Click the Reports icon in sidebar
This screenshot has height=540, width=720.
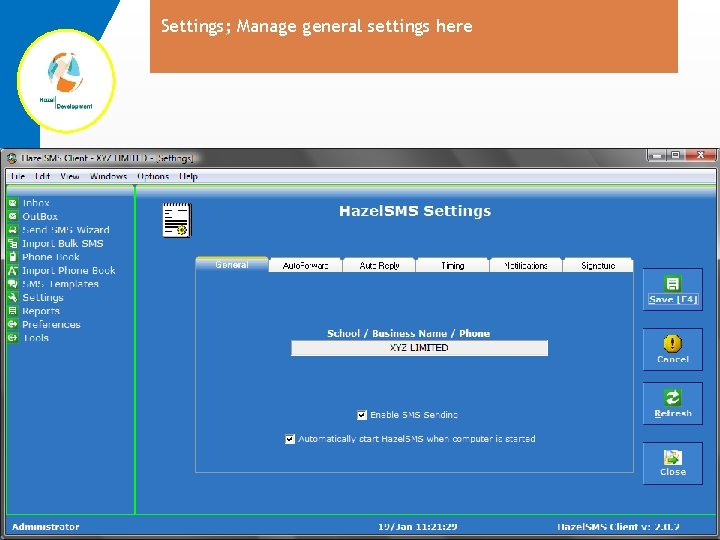point(13,311)
